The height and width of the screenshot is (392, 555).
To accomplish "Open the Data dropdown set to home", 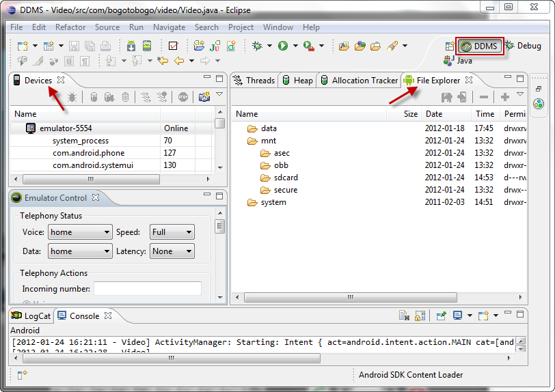I will (x=80, y=251).
